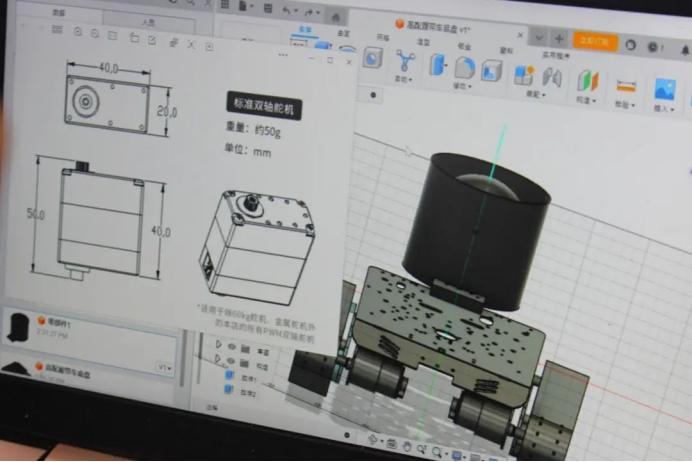Select the data tab in data panel

click(x=58, y=13)
